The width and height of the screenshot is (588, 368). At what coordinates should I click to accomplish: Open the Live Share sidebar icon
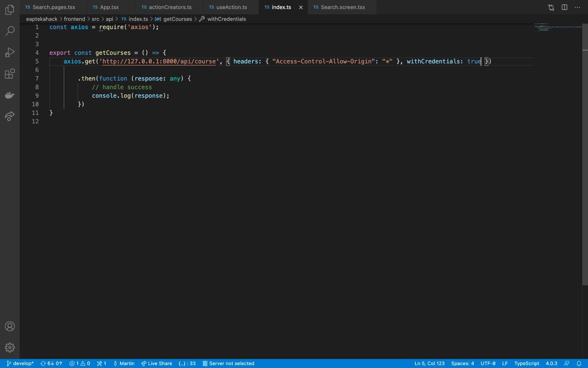tap(10, 116)
